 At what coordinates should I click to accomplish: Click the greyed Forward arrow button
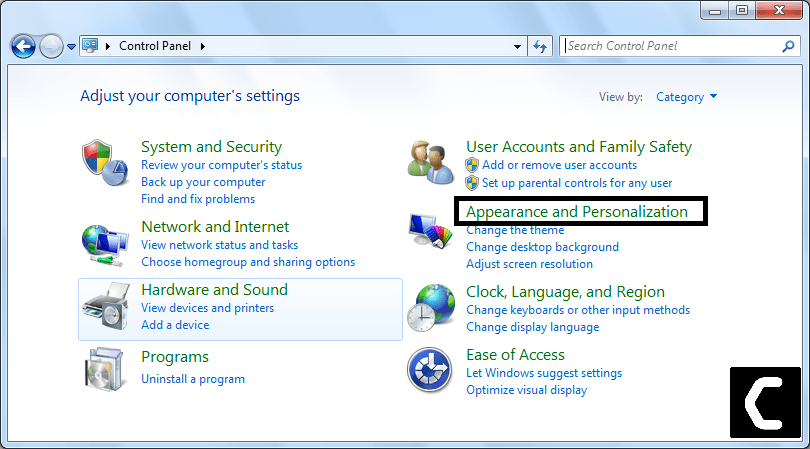[x=51, y=47]
